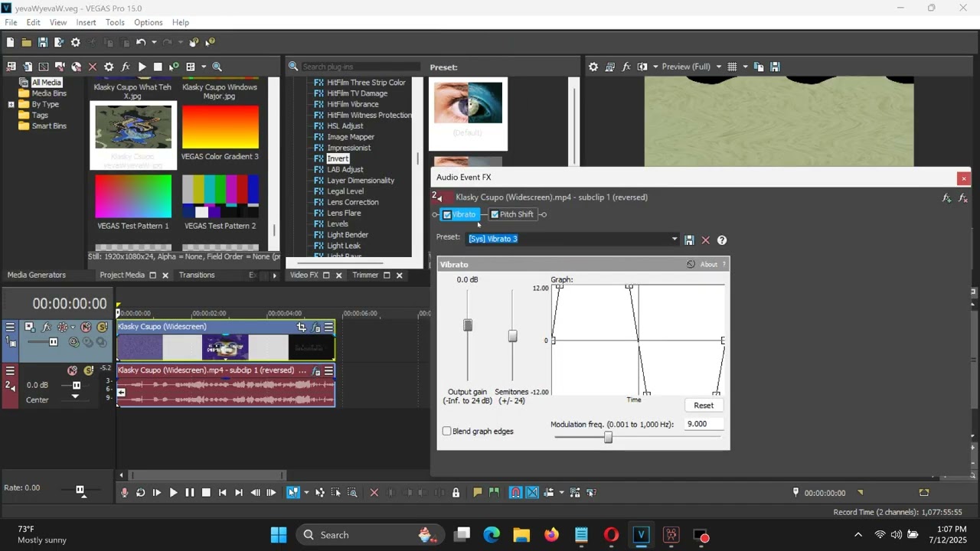Image resolution: width=980 pixels, height=551 pixels.
Task: Click the Record microphone button
Action: 124,493
